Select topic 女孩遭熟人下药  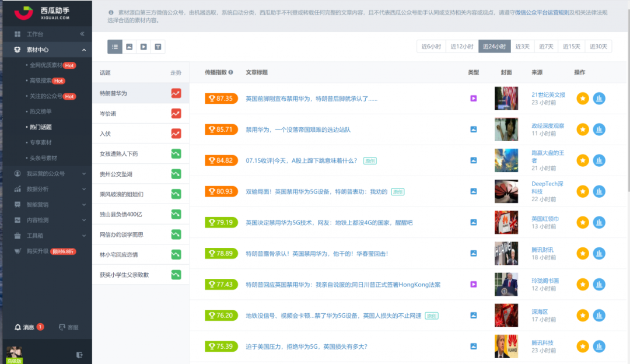(x=119, y=154)
